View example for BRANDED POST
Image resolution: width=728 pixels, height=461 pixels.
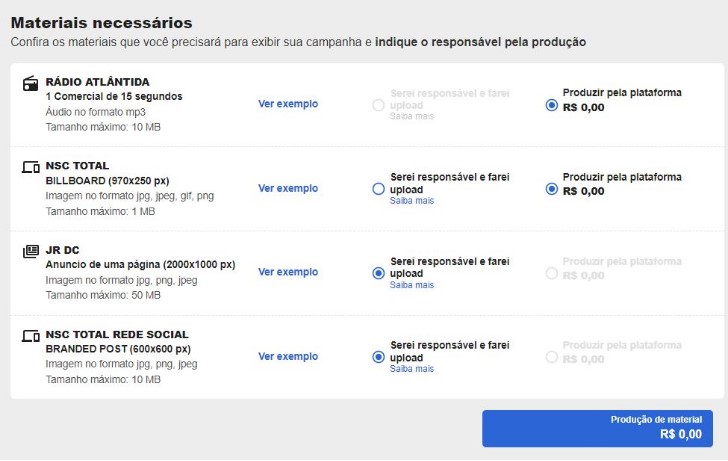pyautogui.click(x=288, y=356)
